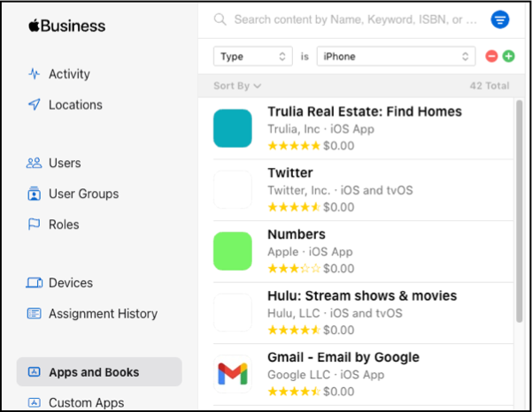Click the Users icon in sidebar
The image size is (532, 412).
(x=35, y=163)
